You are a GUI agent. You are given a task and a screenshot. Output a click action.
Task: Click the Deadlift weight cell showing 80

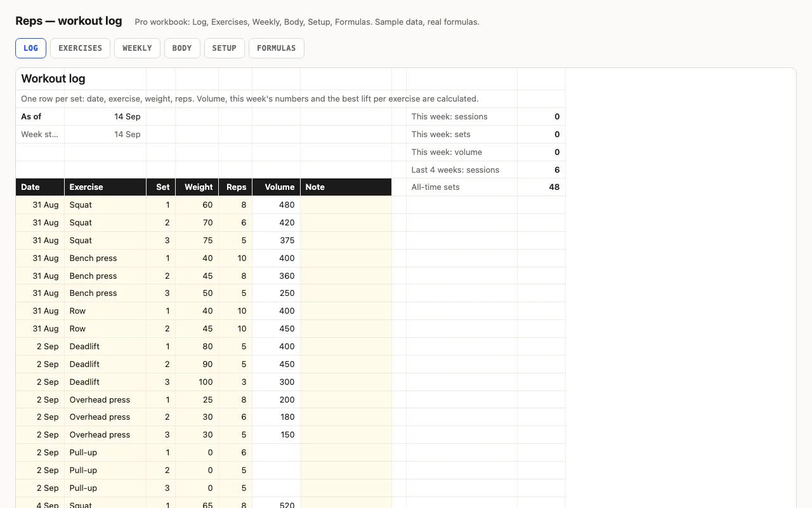[197, 347]
